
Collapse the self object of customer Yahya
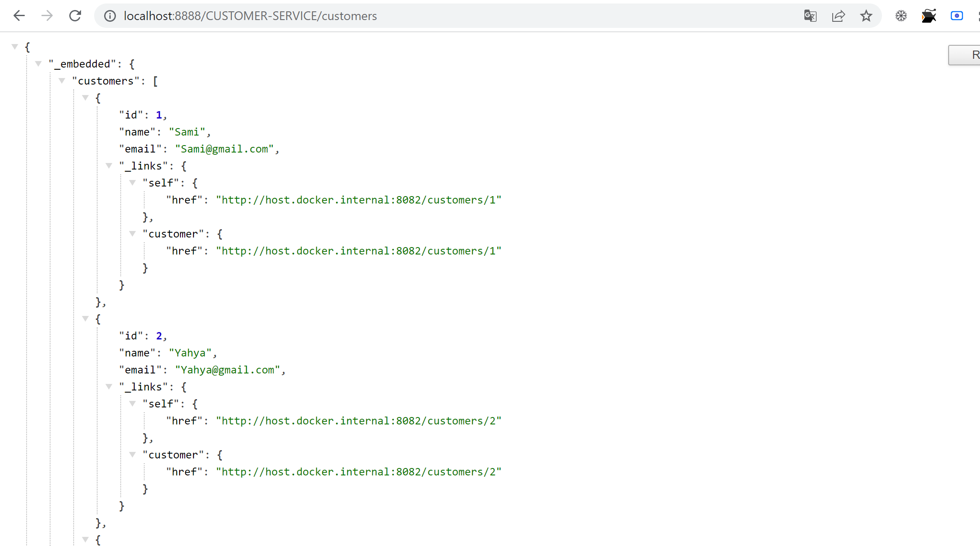point(133,403)
